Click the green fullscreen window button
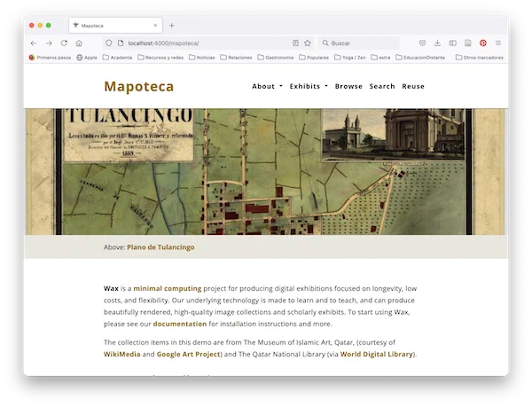This screenshot has height=407, width=532. click(x=49, y=26)
